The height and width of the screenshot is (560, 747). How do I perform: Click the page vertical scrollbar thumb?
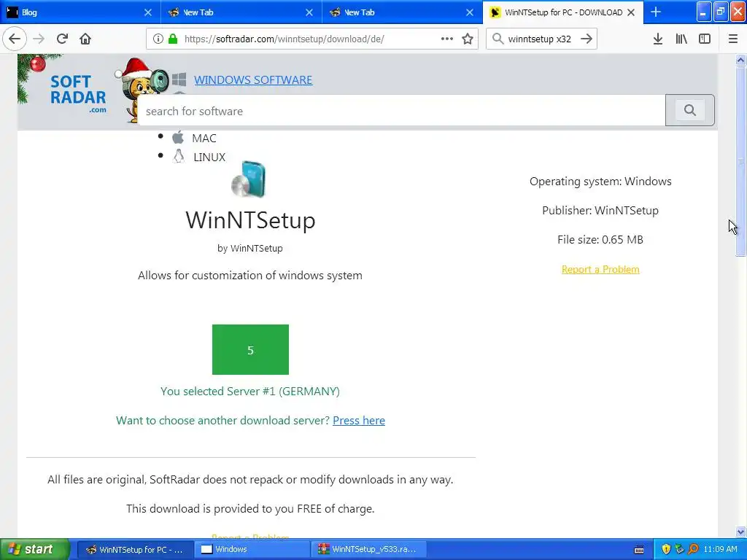coord(740,161)
